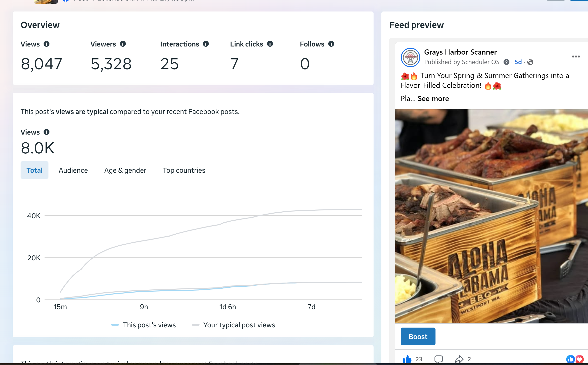Click the comment bubble icon

(438, 359)
